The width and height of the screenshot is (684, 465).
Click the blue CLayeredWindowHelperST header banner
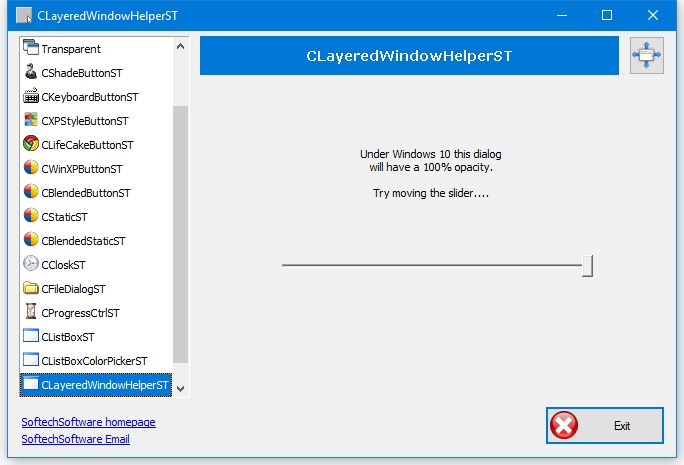pyautogui.click(x=409, y=55)
